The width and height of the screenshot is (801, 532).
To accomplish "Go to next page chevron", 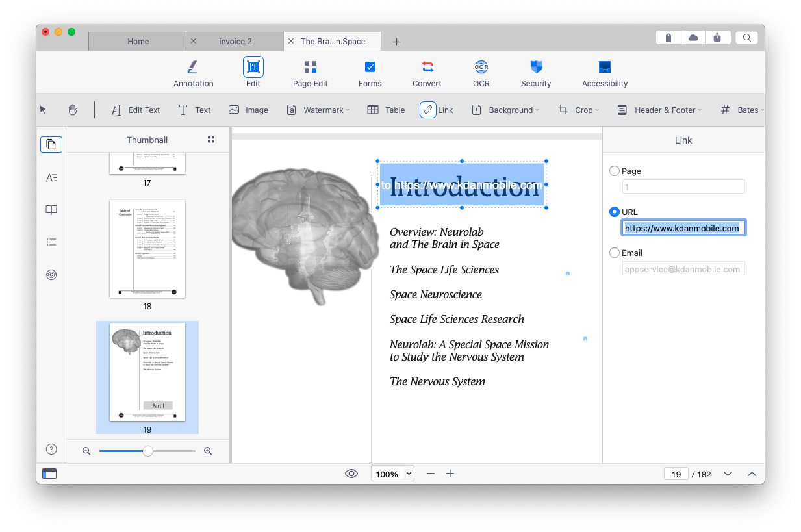I will coord(728,474).
